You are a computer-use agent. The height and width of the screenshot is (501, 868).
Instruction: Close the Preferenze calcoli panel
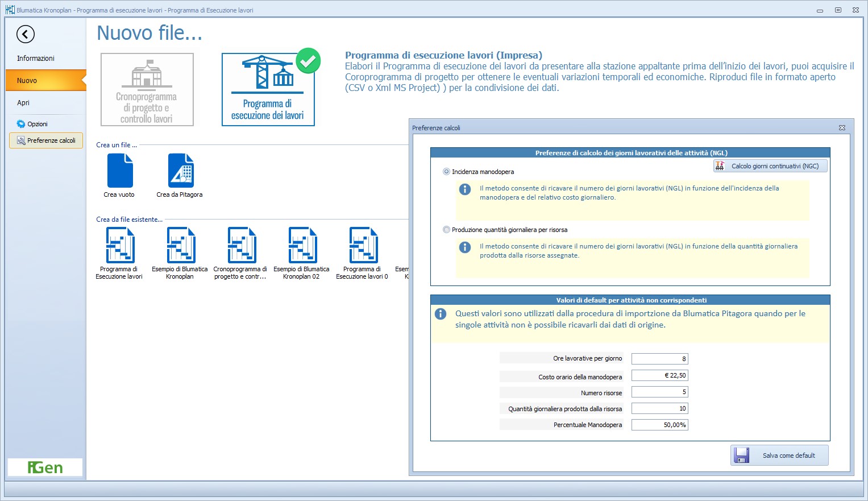click(842, 128)
